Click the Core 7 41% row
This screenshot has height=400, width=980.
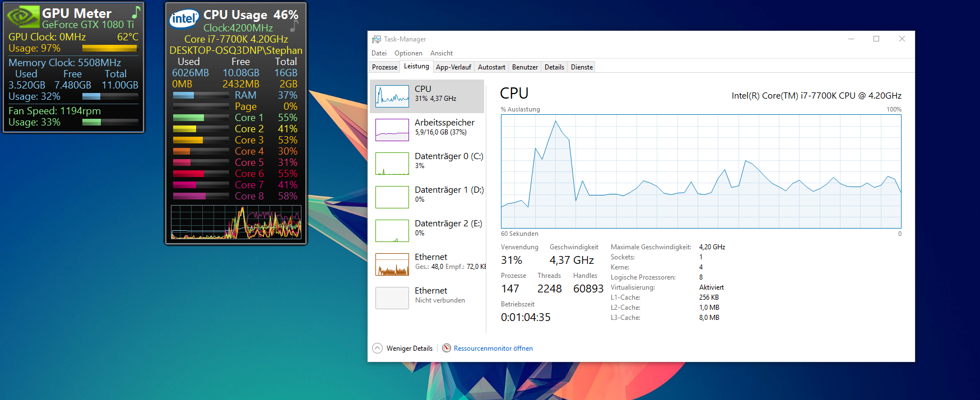(235, 185)
